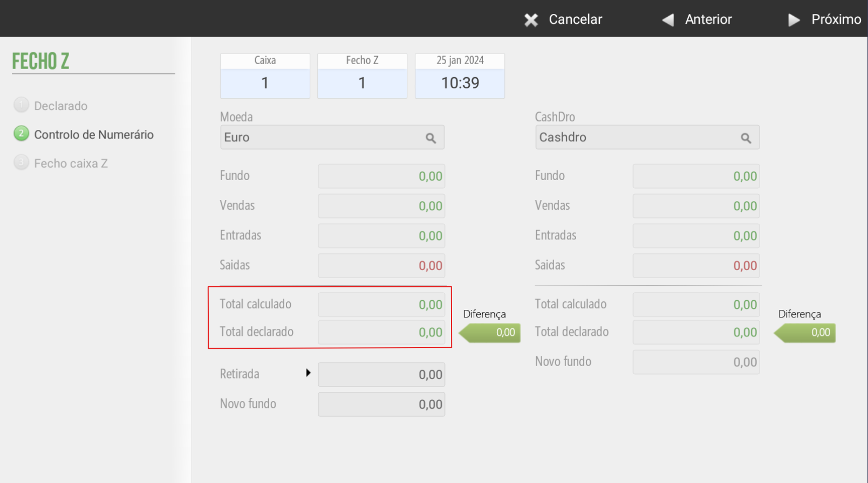Open the Euro currency selector

point(332,137)
